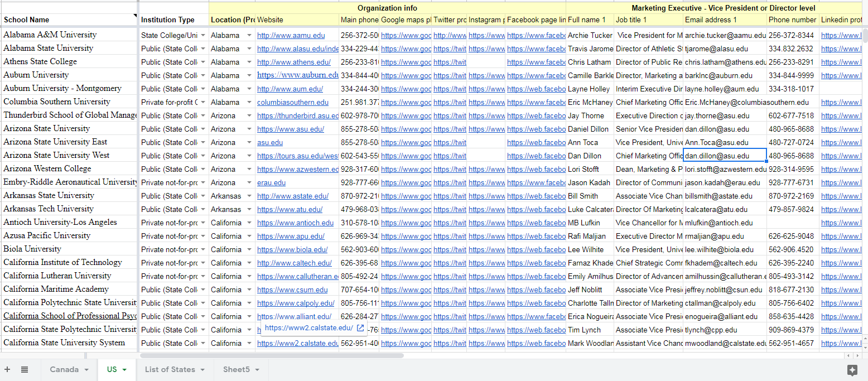Image resolution: width=868 pixels, height=381 pixels.
Task: Select the Organization info merged header
Action: pos(387,8)
